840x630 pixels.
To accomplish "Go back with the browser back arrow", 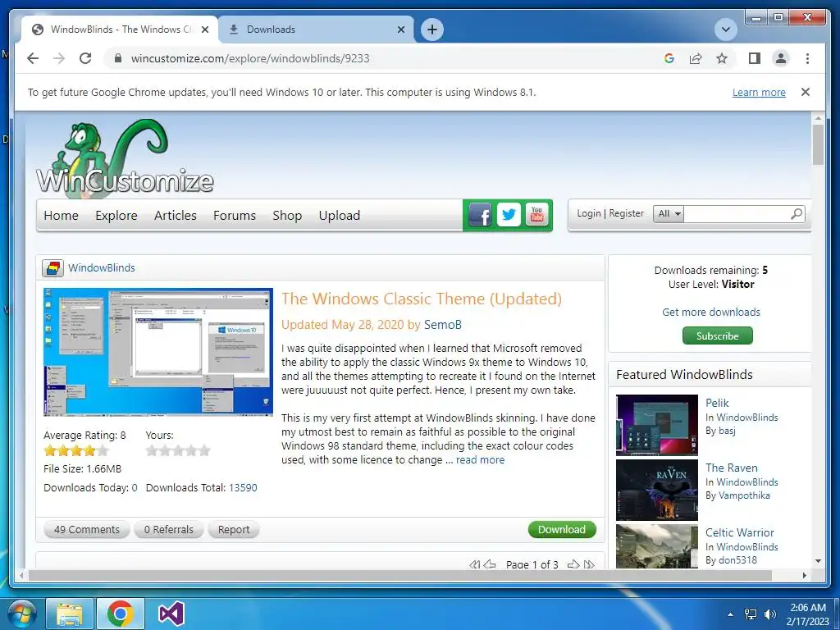I will coord(33,58).
